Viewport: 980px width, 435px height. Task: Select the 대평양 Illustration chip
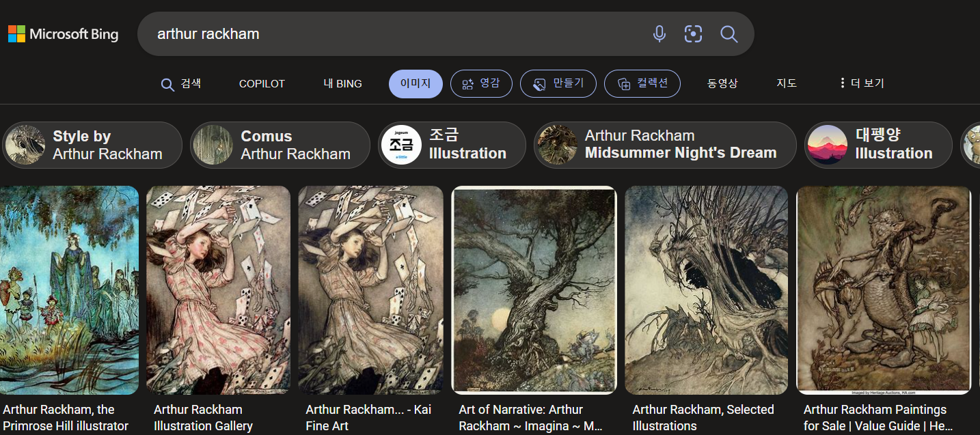pyautogui.click(x=878, y=145)
